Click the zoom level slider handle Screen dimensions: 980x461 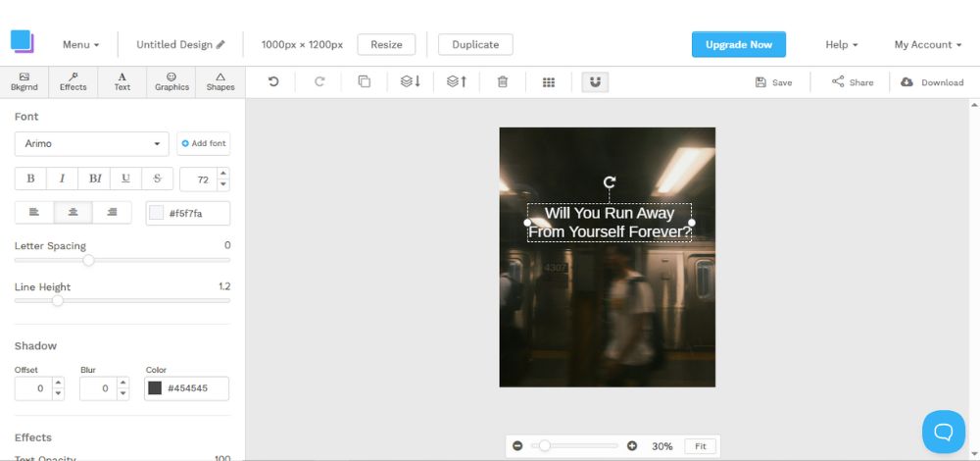(544, 446)
